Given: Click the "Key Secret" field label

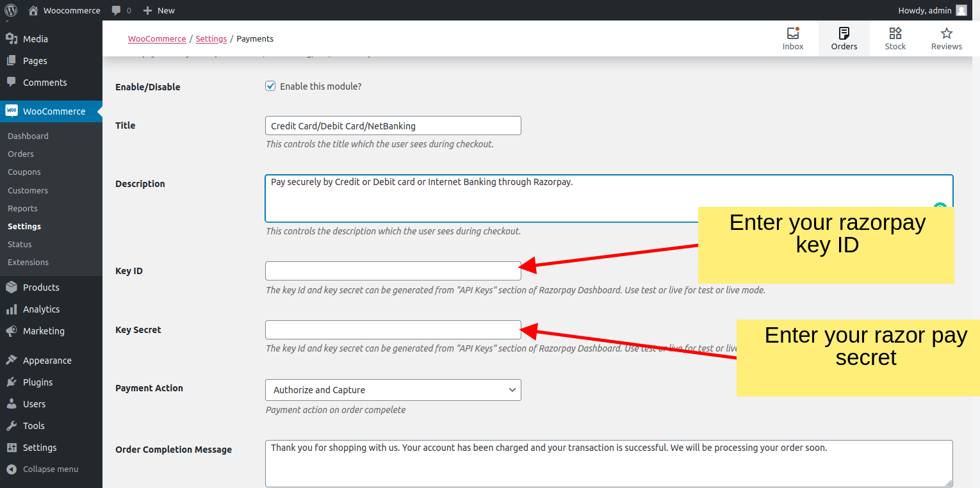Looking at the screenshot, I should (138, 330).
